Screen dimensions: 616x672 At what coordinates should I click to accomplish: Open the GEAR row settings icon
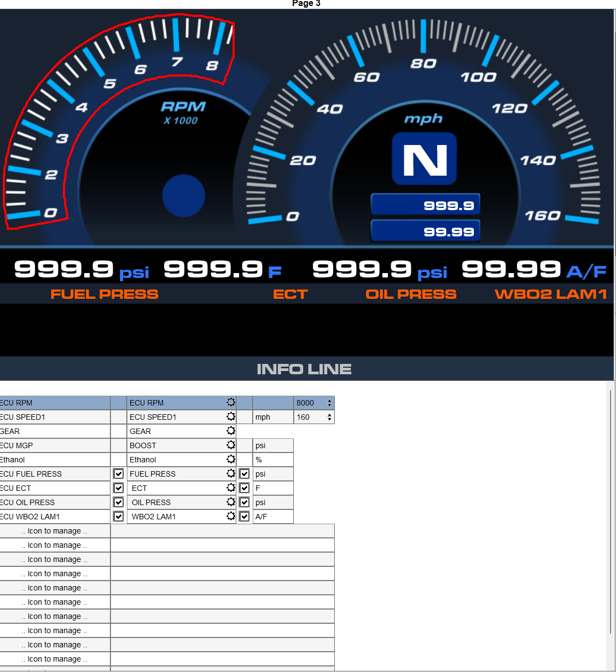(x=231, y=431)
